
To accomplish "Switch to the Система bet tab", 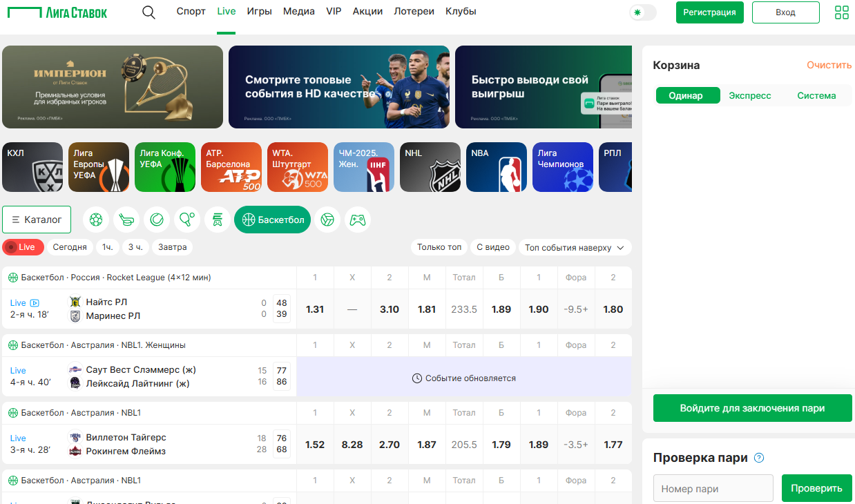I will click(x=817, y=96).
